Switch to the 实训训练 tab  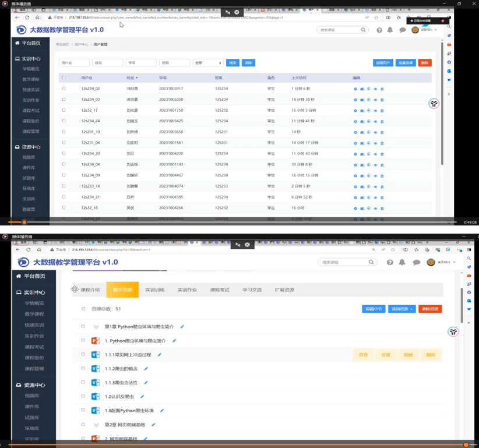pyautogui.click(x=155, y=290)
